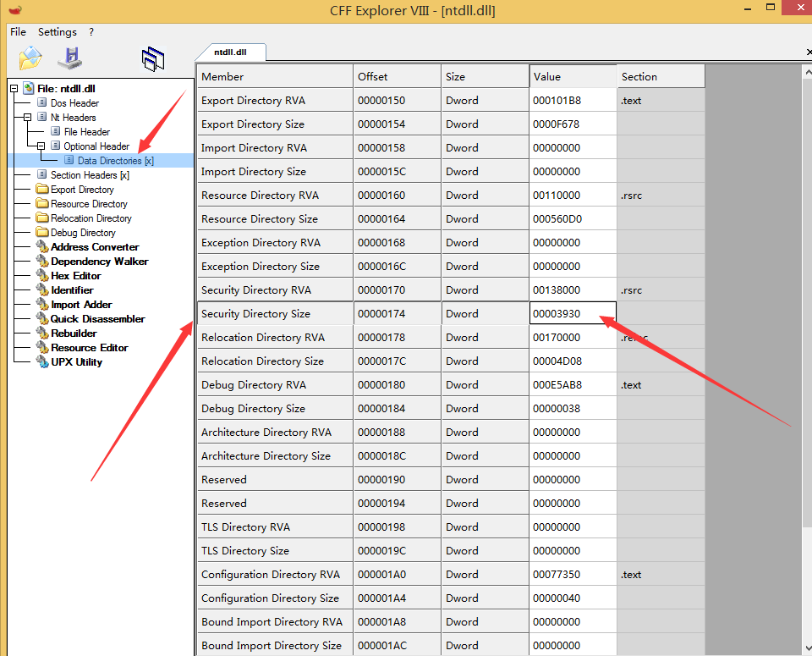
Task: Click Export Directory RVA value 000101B8
Action: point(573,100)
